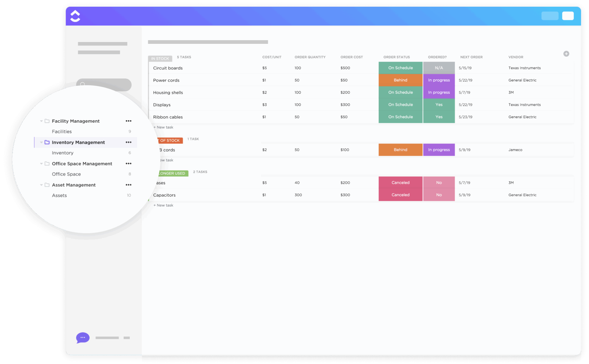This screenshot has height=364, width=589.
Task: Click the orange Behind status for Power cords
Action: (400, 80)
